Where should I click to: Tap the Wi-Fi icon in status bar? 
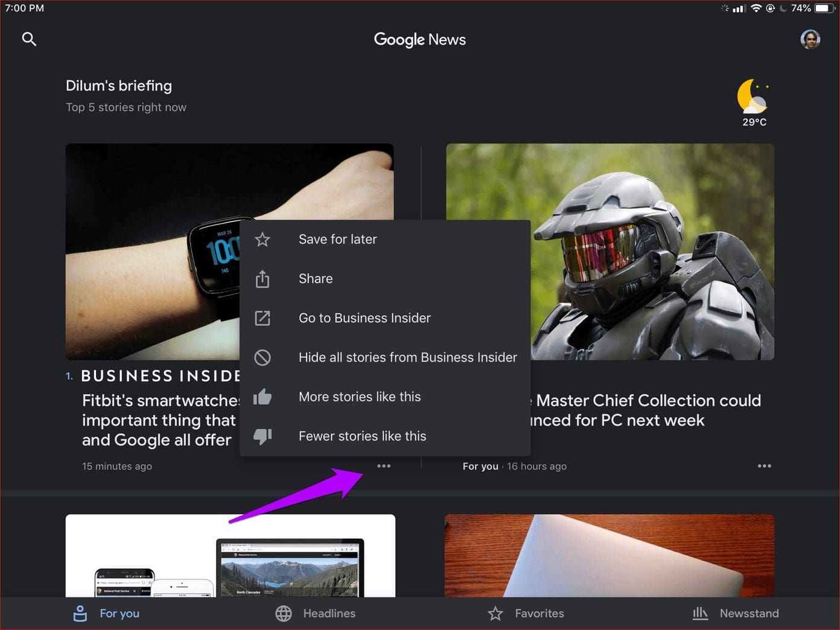[x=756, y=8]
